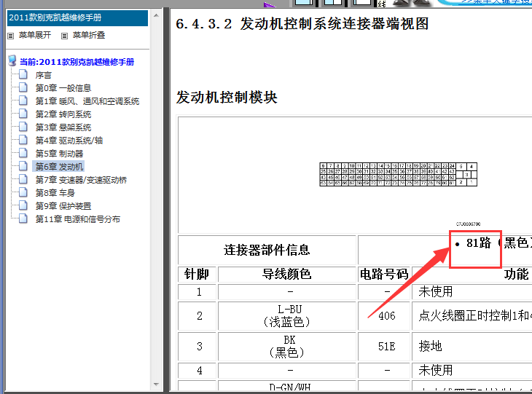The height and width of the screenshot is (394, 532).
Task: Collapse all menus via 菜单折叠 link
Action: 89,35
